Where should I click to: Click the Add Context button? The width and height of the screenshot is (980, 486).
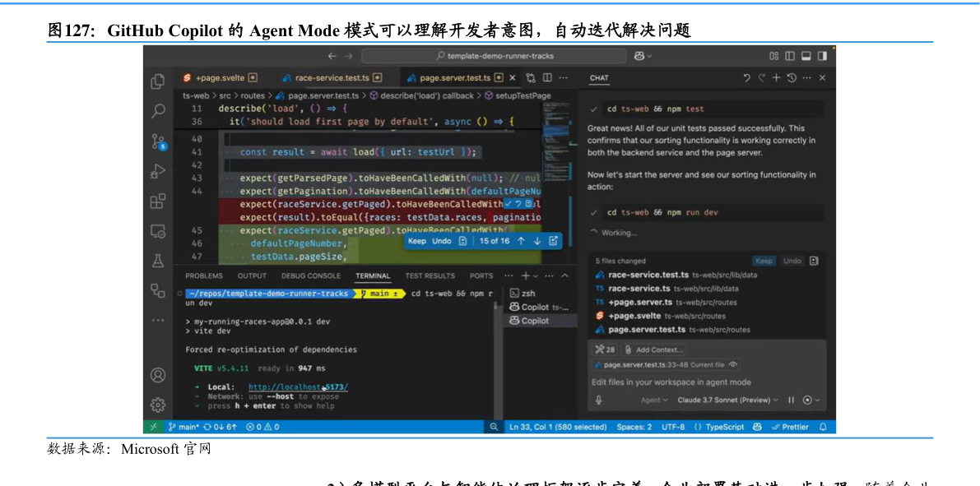[x=654, y=349]
